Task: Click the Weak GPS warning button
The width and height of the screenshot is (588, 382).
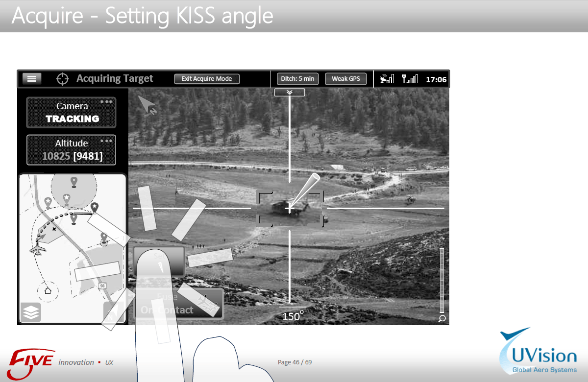Action: click(346, 79)
